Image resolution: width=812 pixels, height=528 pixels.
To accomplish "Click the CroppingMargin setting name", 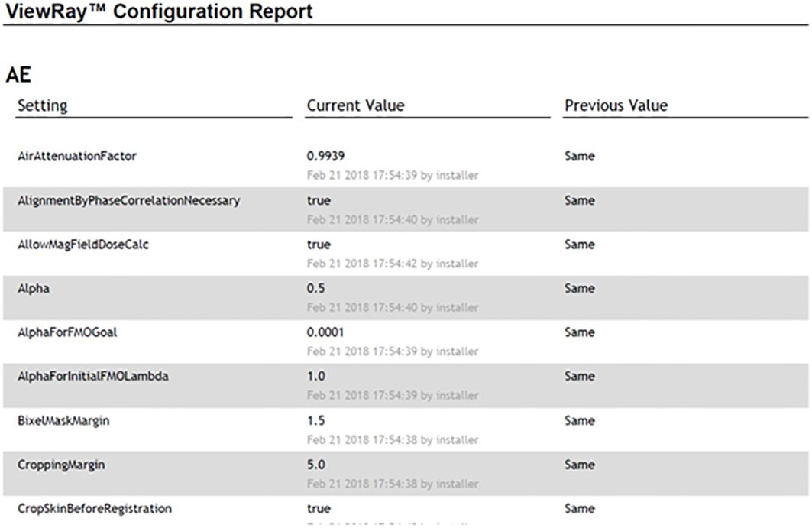I will 61,465.
